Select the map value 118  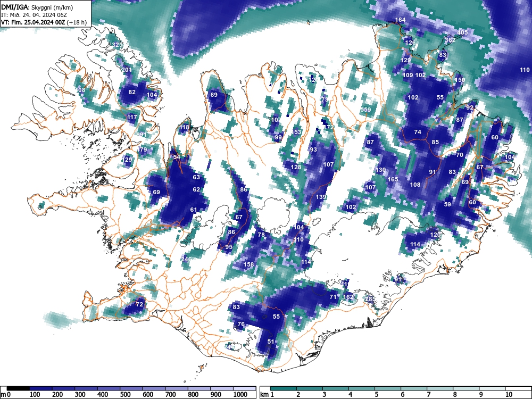tap(184, 127)
